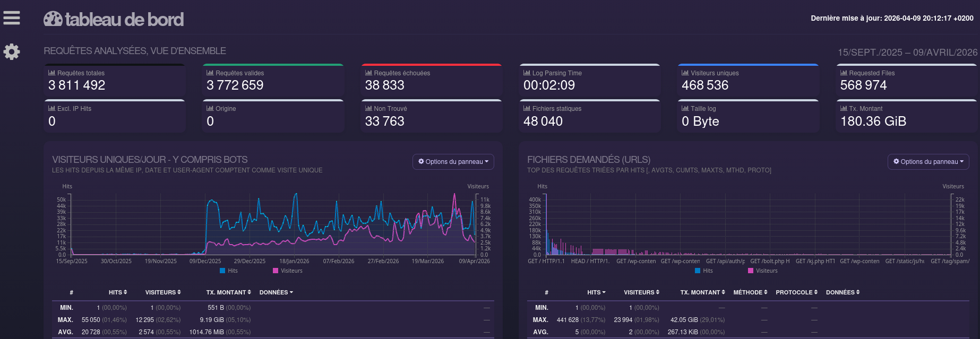Sort visitors table by TX. MONTANT header
The image size is (980, 339).
coord(228,292)
